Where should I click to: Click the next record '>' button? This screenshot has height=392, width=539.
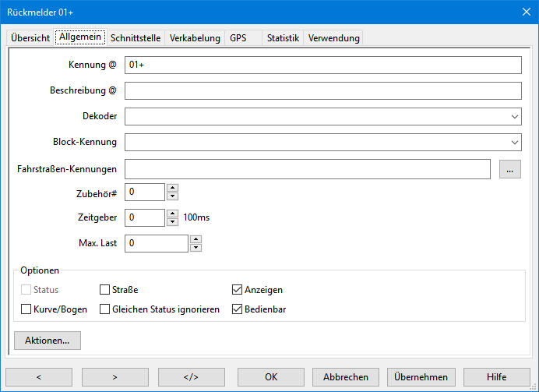click(114, 377)
